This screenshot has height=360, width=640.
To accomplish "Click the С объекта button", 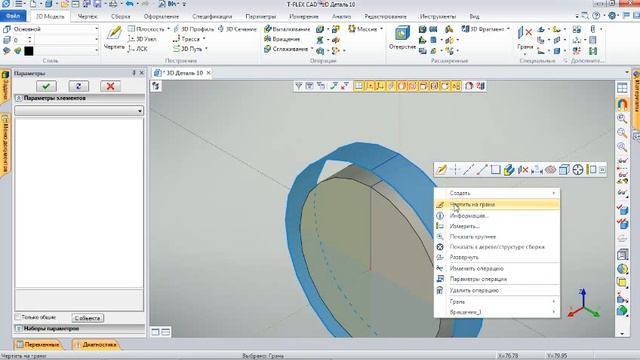I will point(87,318).
